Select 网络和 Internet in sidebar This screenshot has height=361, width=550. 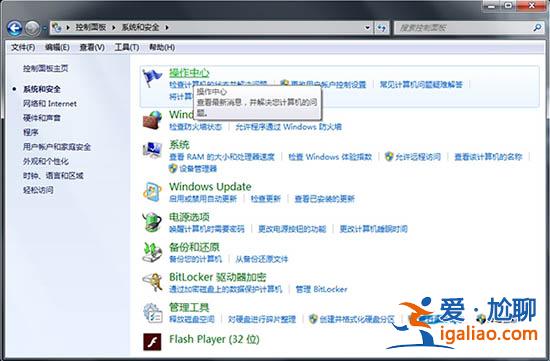(49, 103)
